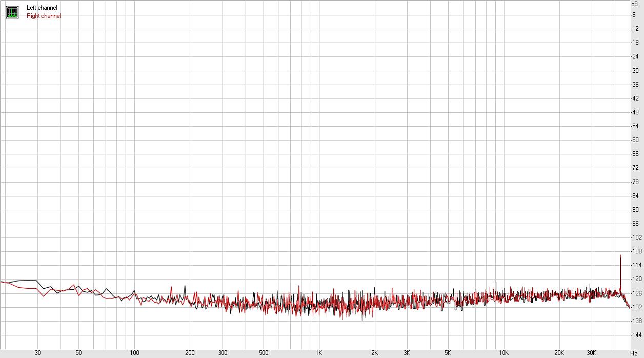644x358 pixels.
Task: Click the -90 dB axis label
Action: coord(635,210)
